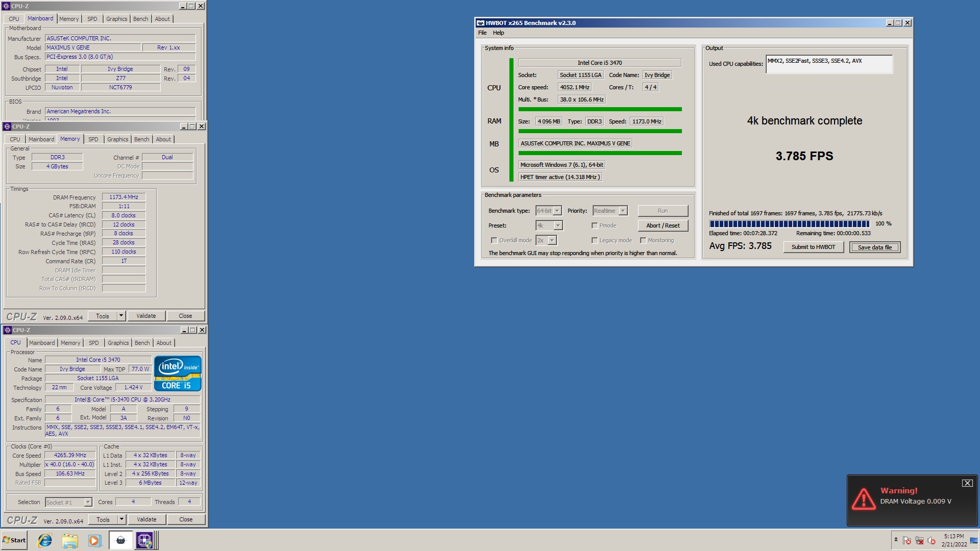The image size is (980, 551).
Task: Open network status tray icon
Action: pyautogui.click(x=919, y=540)
